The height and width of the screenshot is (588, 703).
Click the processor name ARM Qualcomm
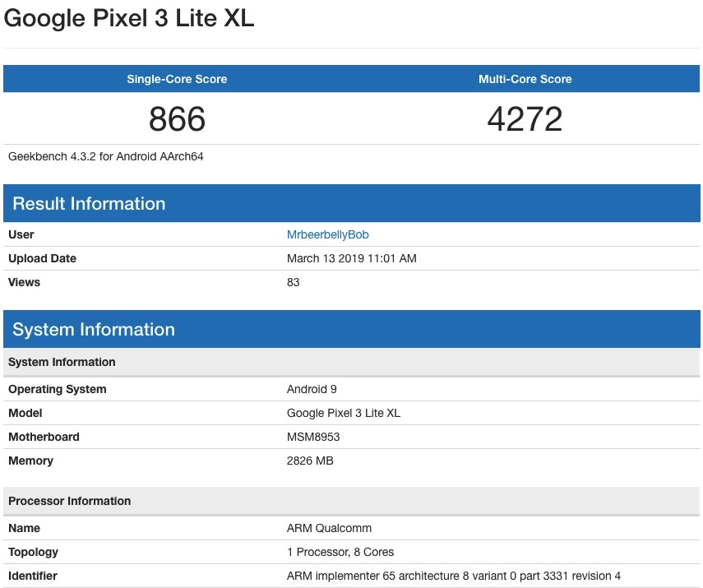point(329,528)
